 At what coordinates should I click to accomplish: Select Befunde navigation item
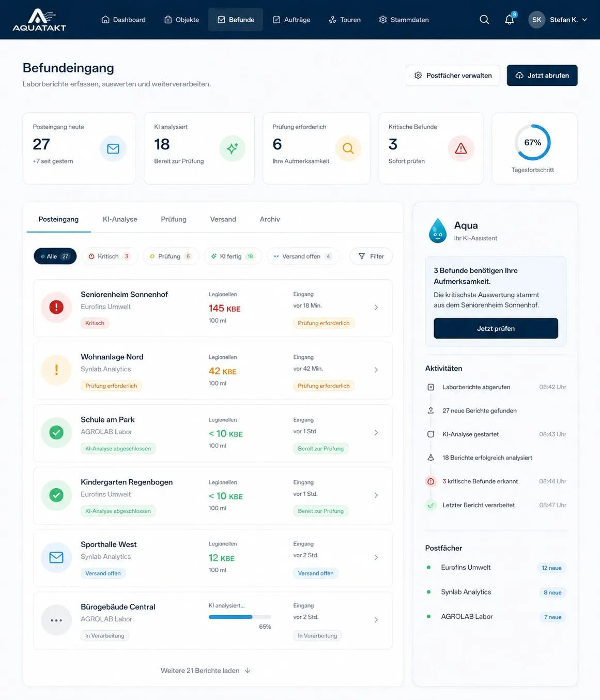[236, 20]
